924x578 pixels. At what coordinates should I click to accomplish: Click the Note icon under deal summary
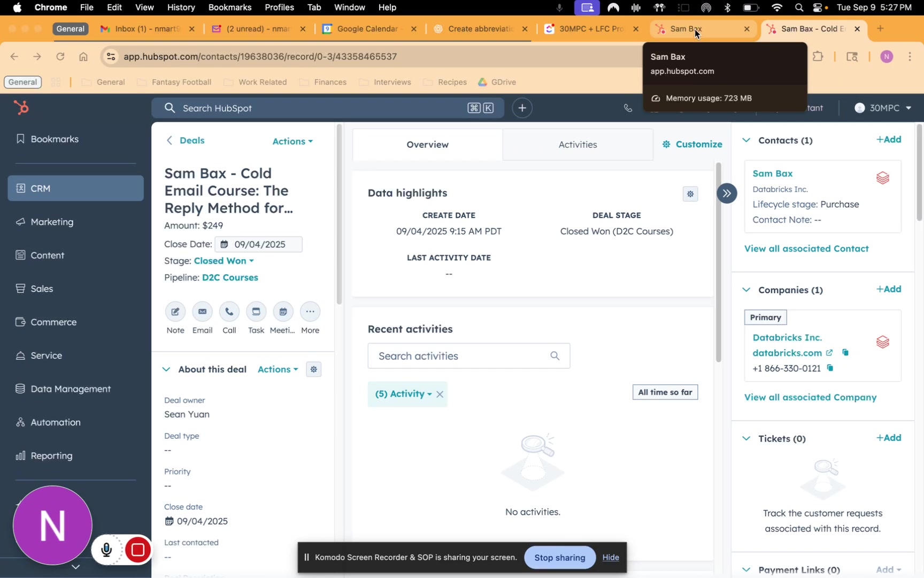pyautogui.click(x=175, y=312)
